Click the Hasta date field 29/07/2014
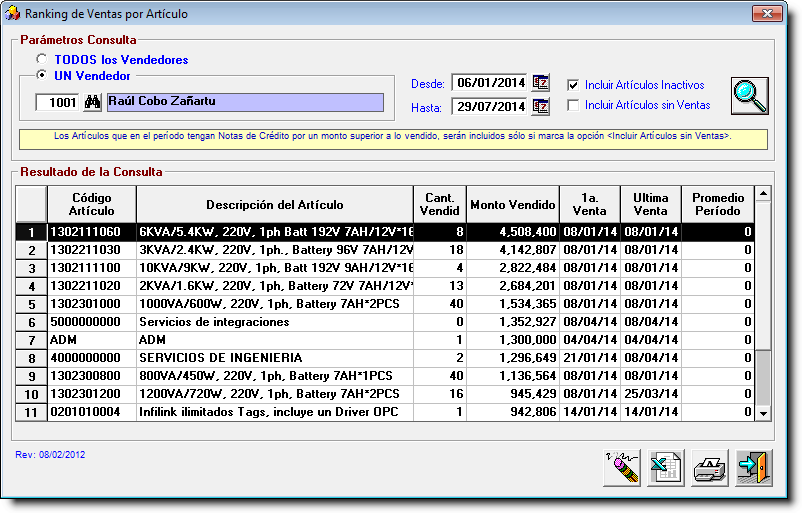 (x=489, y=106)
